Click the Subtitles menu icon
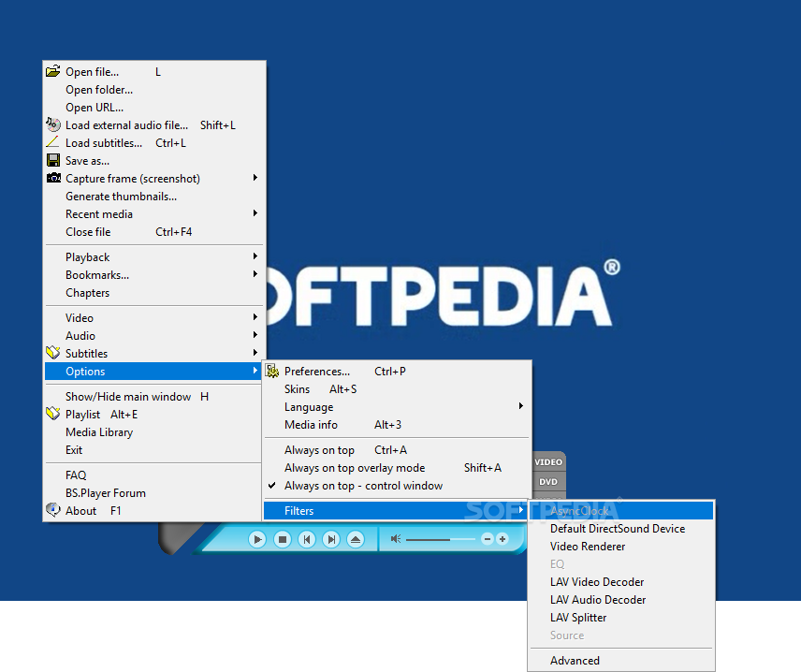The width and height of the screenshot is (801, 672). pos(53,353)
